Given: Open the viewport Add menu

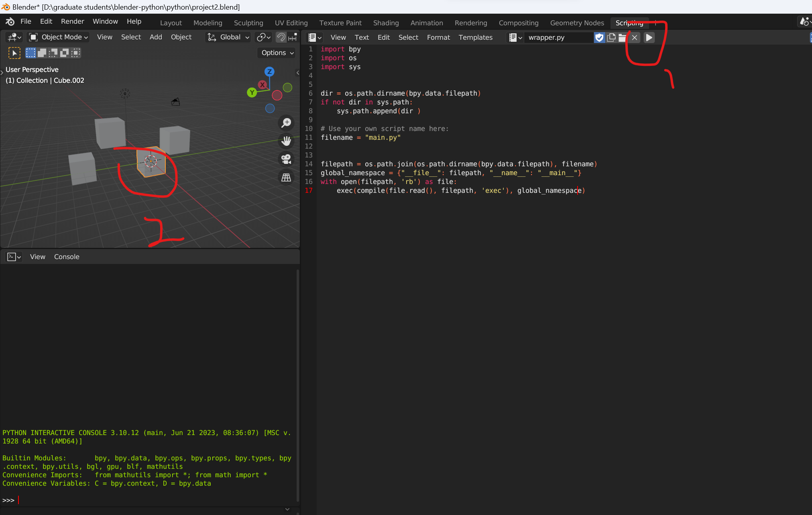Looking at the screenshot, I should [x=156, y=37].
